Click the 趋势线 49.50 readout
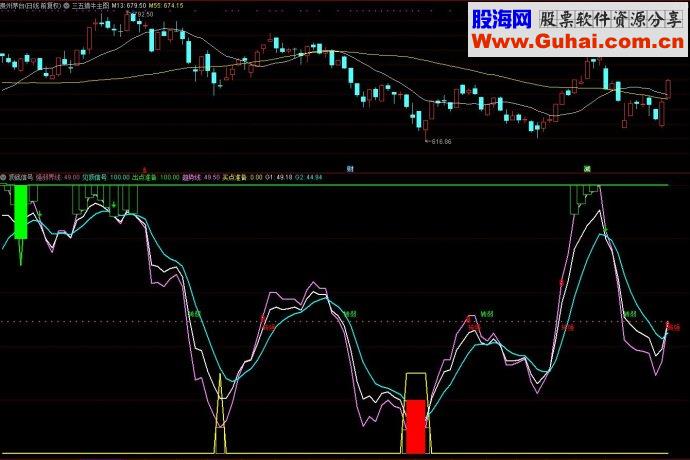The height and width of the screenshot is (460, 690). 201,177
